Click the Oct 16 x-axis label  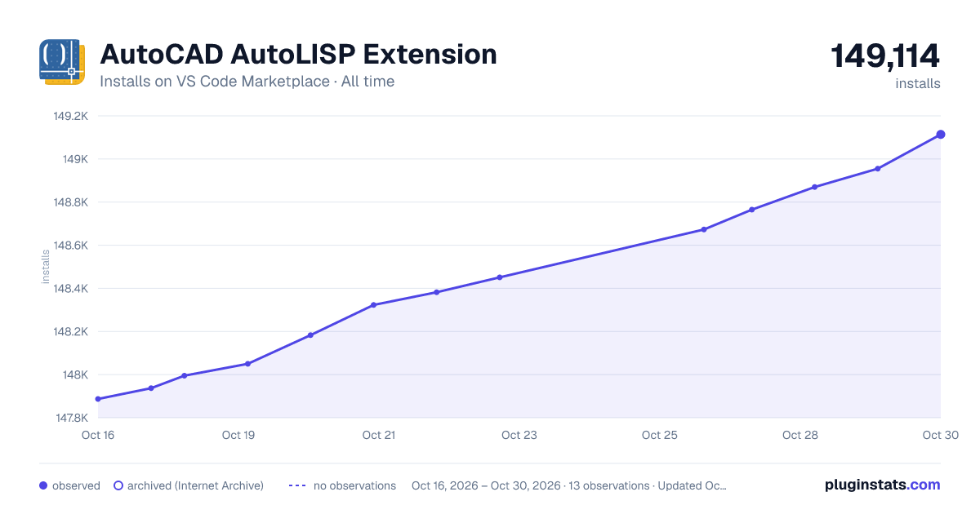(98, 435)
